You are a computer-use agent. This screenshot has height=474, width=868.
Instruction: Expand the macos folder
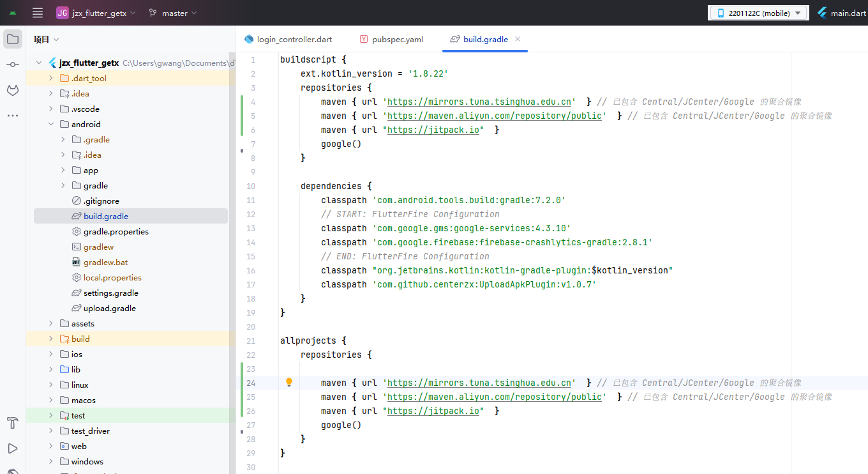pos(51,400)
